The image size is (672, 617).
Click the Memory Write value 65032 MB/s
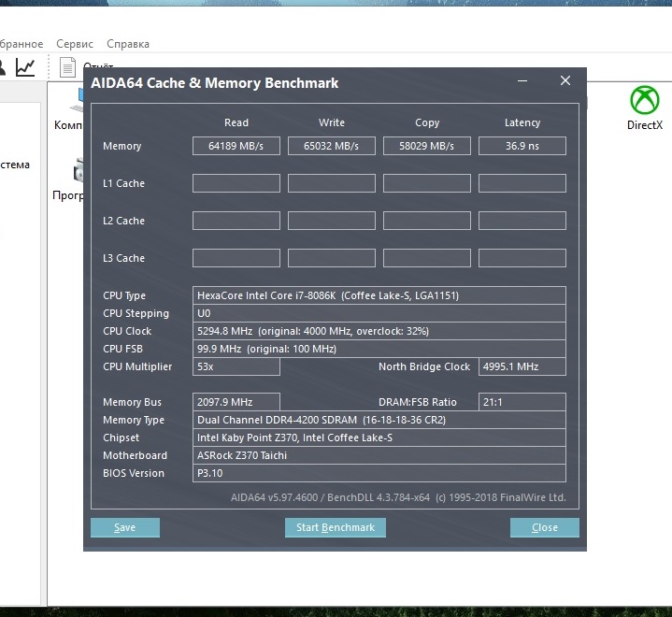tap(331, 146)
